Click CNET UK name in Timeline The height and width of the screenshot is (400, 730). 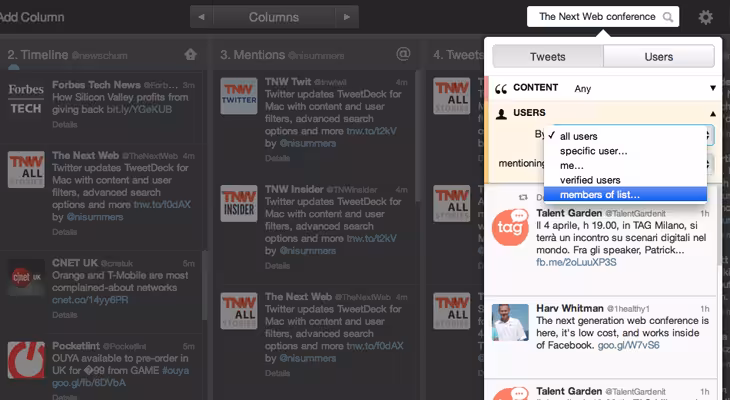click(x=75, y=263)
